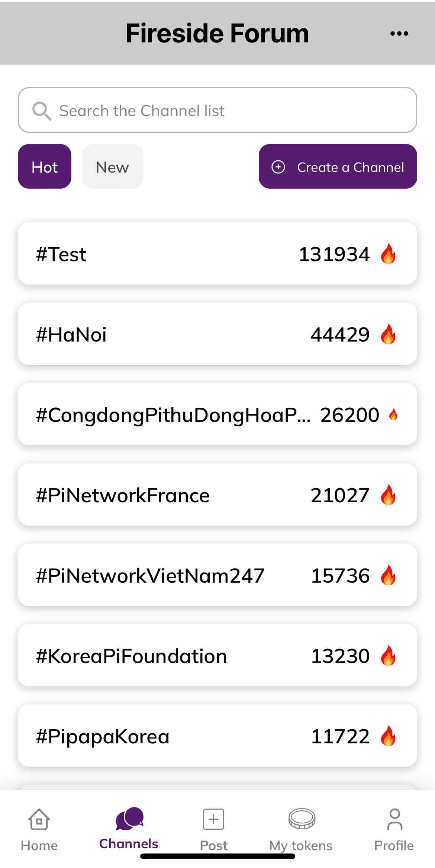Switch to the New filter
Viewport: 435px width, 868px height.
point(113,166)
